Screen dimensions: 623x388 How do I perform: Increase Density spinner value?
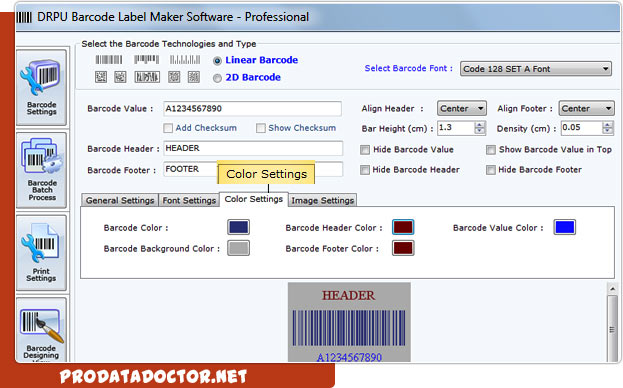pyautogui.click(x=607, y=125)
